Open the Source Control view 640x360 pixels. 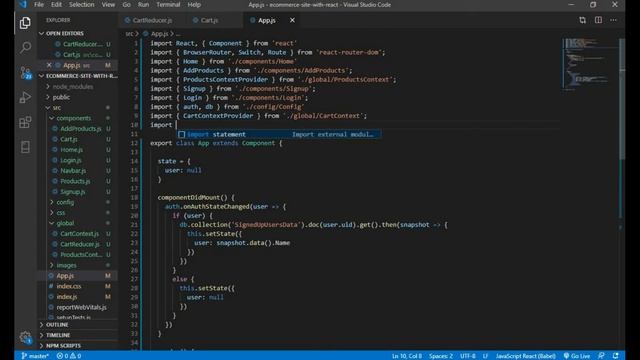click(25, 73)
